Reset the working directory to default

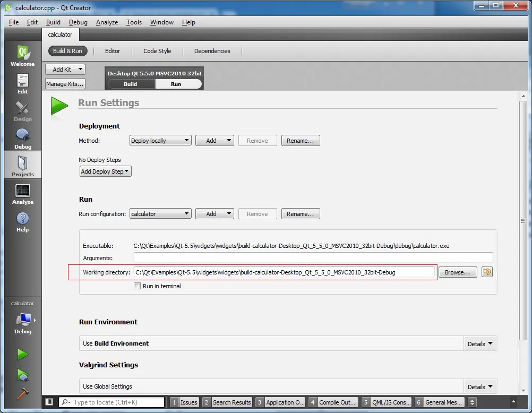pyautogui.click(x=487, y=272)
